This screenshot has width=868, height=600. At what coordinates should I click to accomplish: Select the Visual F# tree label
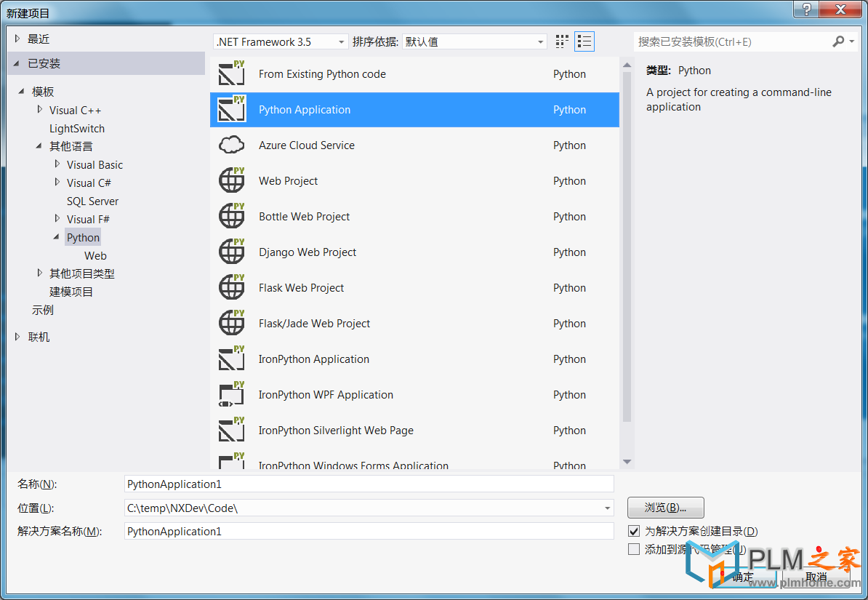coord(88,220)
